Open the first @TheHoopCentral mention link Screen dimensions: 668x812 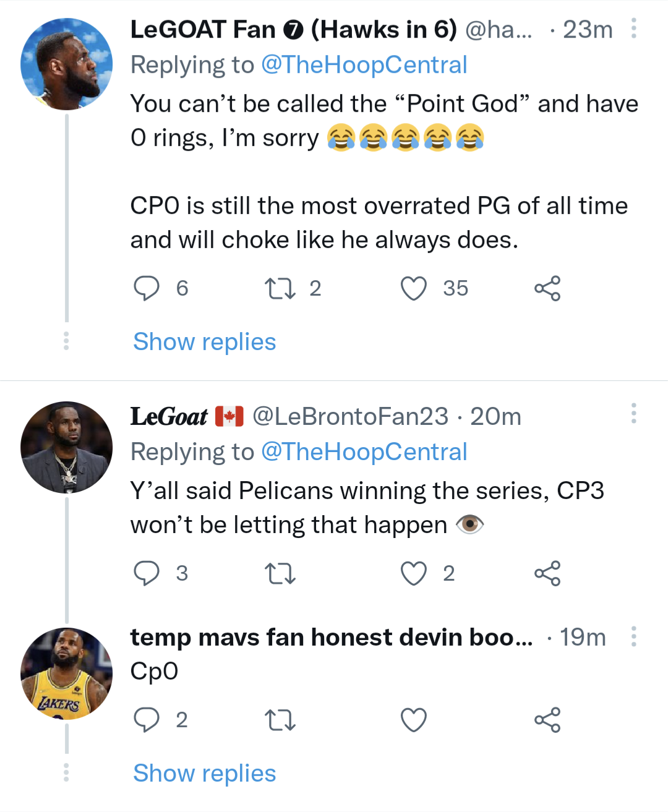pos(364,65)
